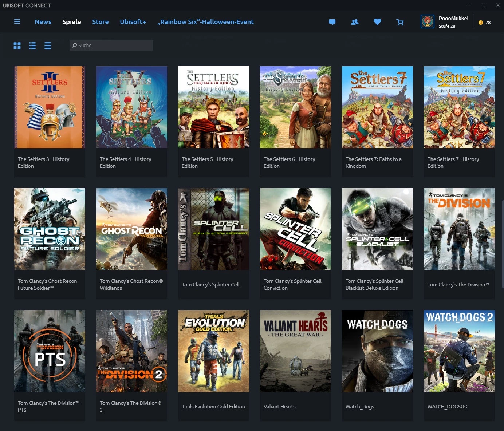
Task: Open the hamburger menu
Action: (x=17, y=22)
